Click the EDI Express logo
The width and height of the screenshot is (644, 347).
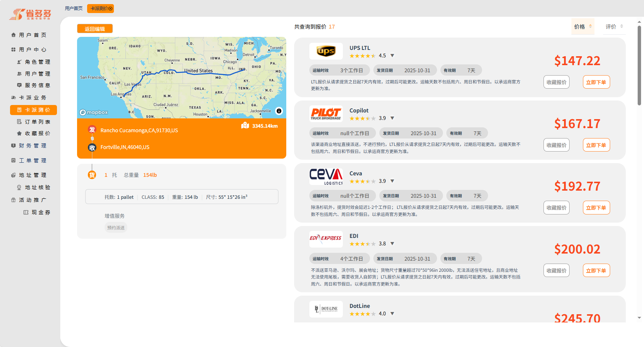coord(326,238)
